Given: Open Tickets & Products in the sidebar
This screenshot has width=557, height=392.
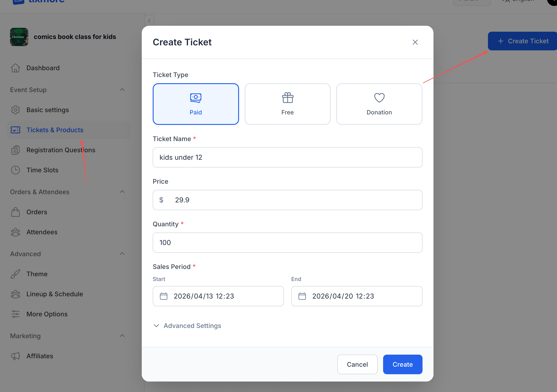Looking at the screenshot, I should coord(55,130).
